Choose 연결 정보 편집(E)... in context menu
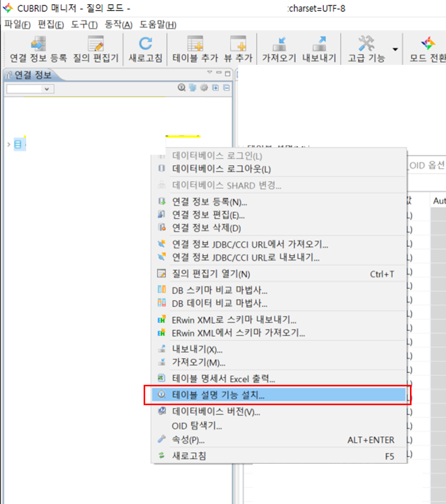Image resolution: width=446 pixels, height=504 pixels. pos(278,215)
